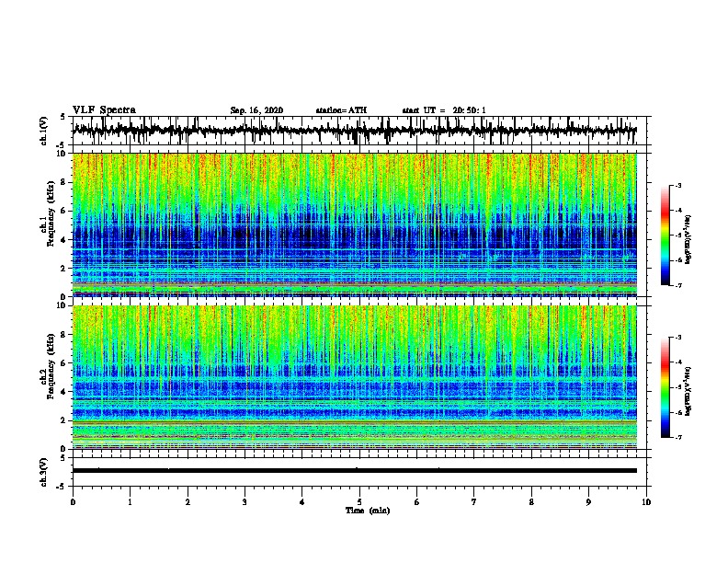This screenshot has width=728, height=563.
Task: Click the ch.2 spectrogram color scale bar
Action: (665, 387)
